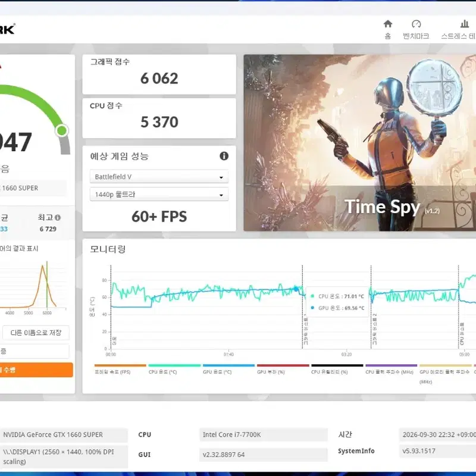476x476 pixels.
Task: Toggle the CPU clock frequency legend line
Action: [392, 369]
